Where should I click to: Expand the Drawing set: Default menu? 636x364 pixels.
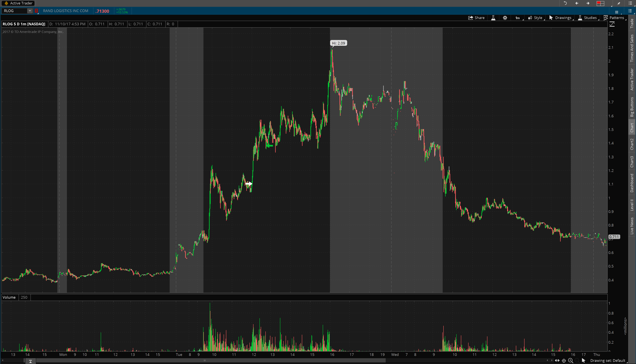(608, 361)
